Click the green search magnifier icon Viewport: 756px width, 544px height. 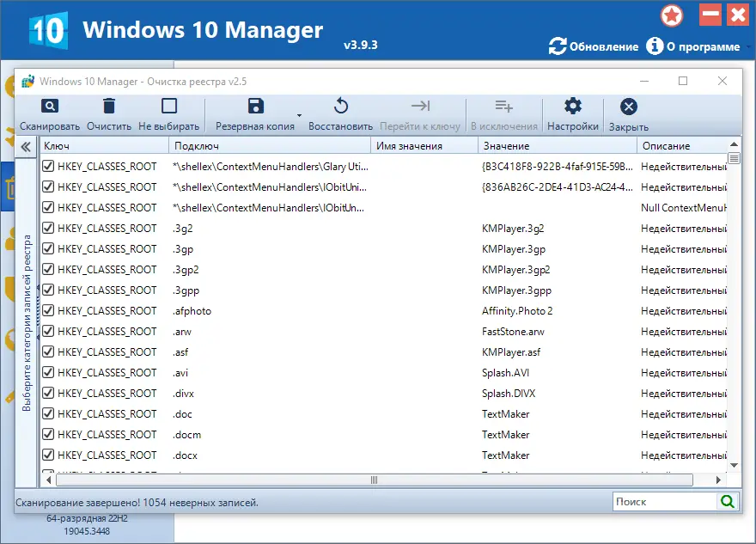point(727,501)
